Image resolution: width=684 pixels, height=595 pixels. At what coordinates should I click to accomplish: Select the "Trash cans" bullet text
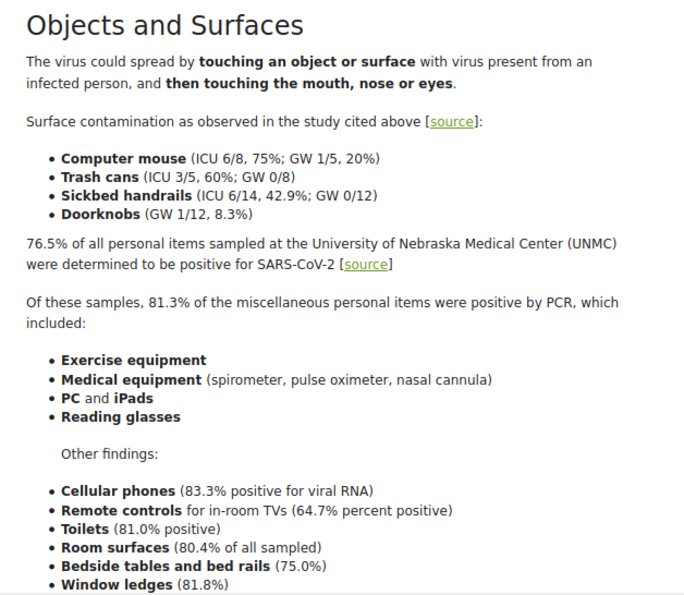click(x=101, y=177)
